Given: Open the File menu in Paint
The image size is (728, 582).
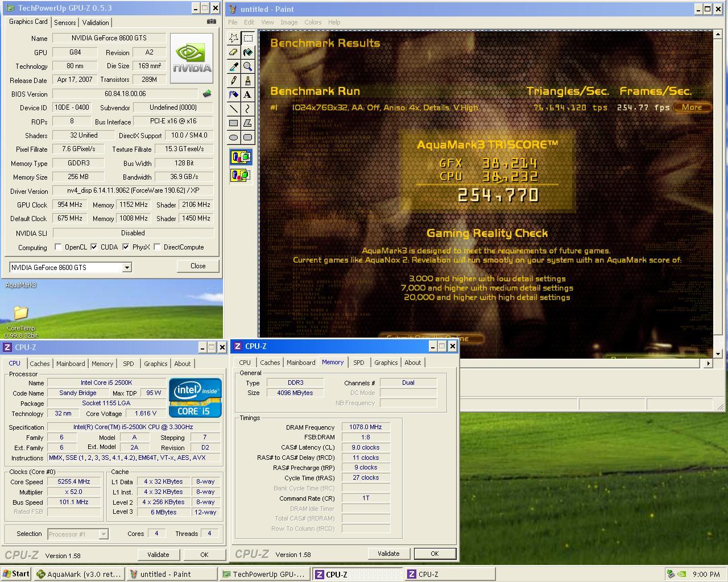Looking at the screenshot, I should coord(233,22).
